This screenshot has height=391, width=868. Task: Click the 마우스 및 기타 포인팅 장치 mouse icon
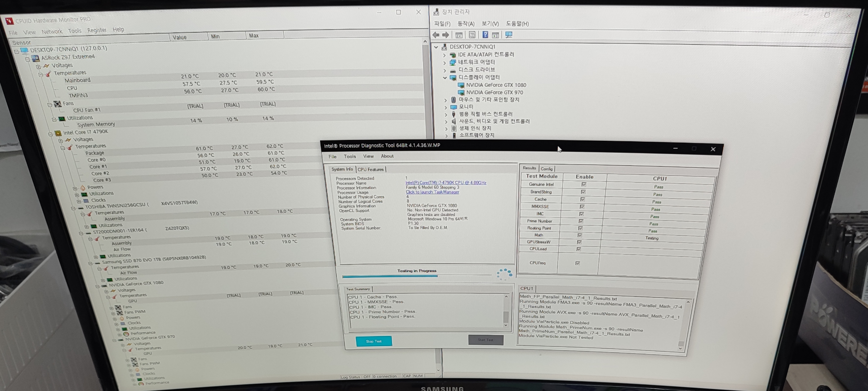click(x=454, y=100)
